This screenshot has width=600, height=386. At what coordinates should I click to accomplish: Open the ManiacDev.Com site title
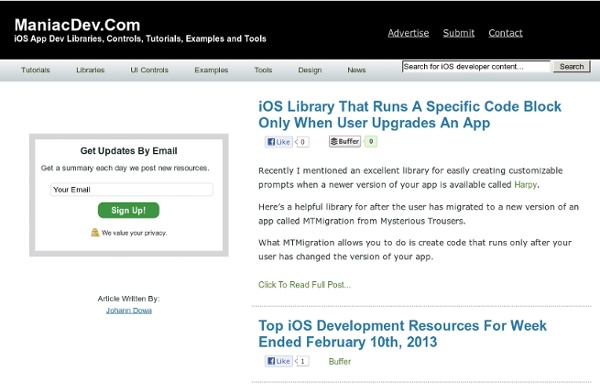click(77, 25)
